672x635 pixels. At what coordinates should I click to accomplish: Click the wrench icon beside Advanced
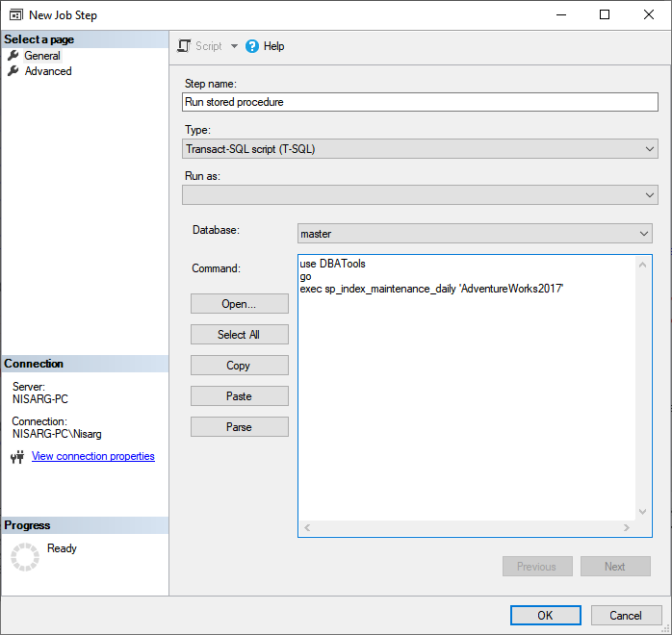(x=13, y=70)
